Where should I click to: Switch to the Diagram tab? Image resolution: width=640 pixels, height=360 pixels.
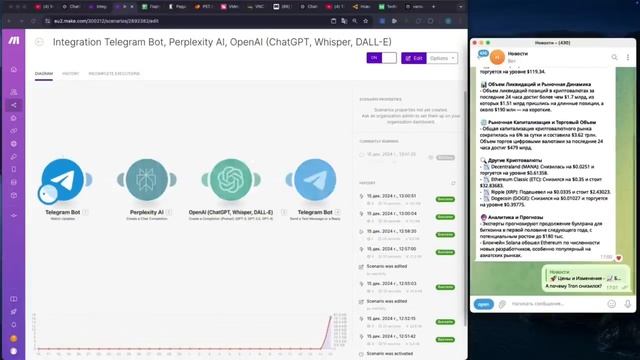[44, 73]
